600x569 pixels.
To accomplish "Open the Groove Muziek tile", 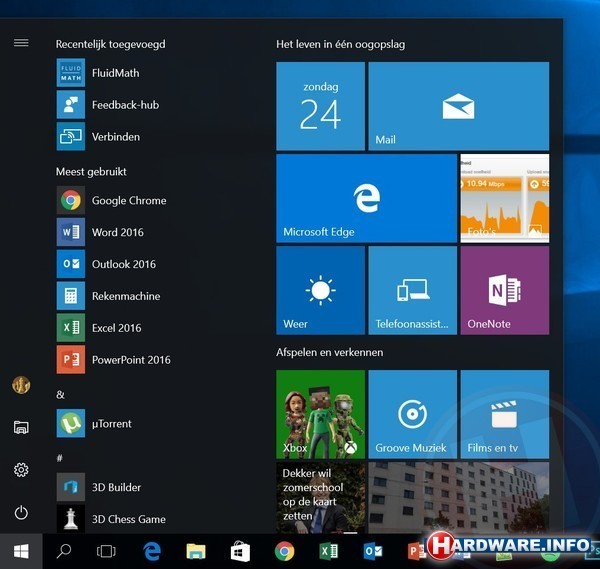I will click(x=412, y=414).
